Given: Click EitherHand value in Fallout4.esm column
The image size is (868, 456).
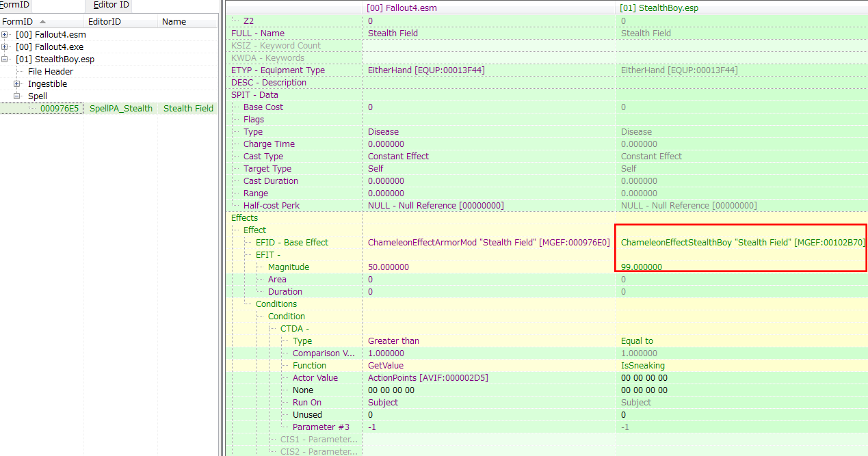Looking at the screenshot, I should (x=427, y=70).
